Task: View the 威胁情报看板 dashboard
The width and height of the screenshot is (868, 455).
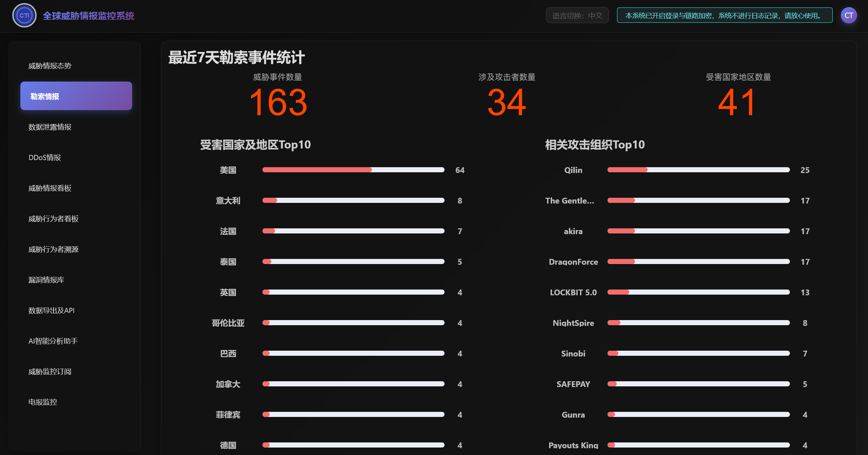Action: click(x=50, y=188)
